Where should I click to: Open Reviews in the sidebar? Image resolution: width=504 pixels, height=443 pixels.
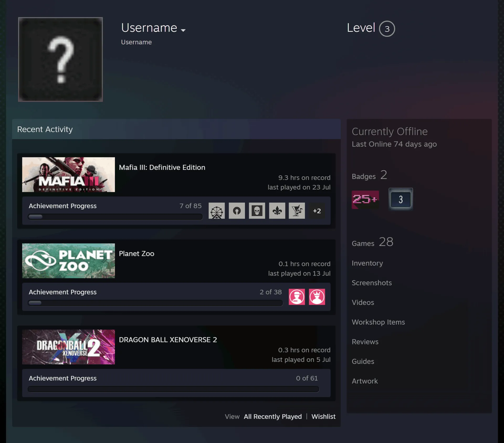[x=365, y=342]
